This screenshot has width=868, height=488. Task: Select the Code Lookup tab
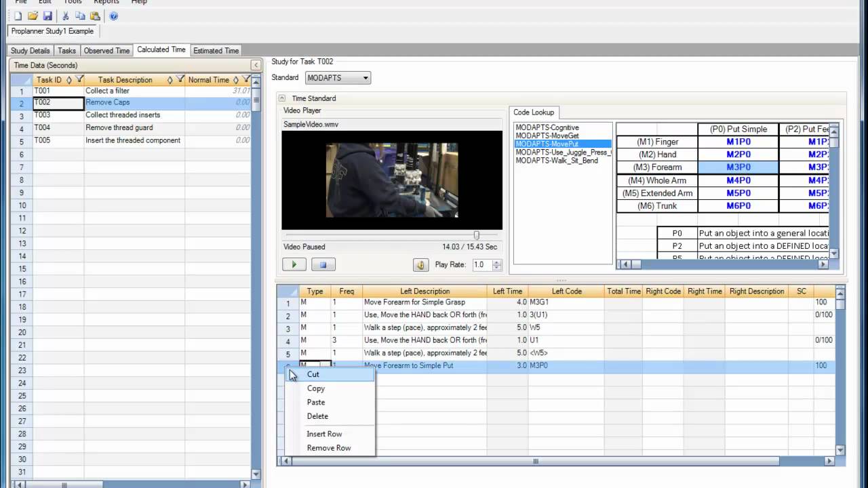(x=534, y=113)
